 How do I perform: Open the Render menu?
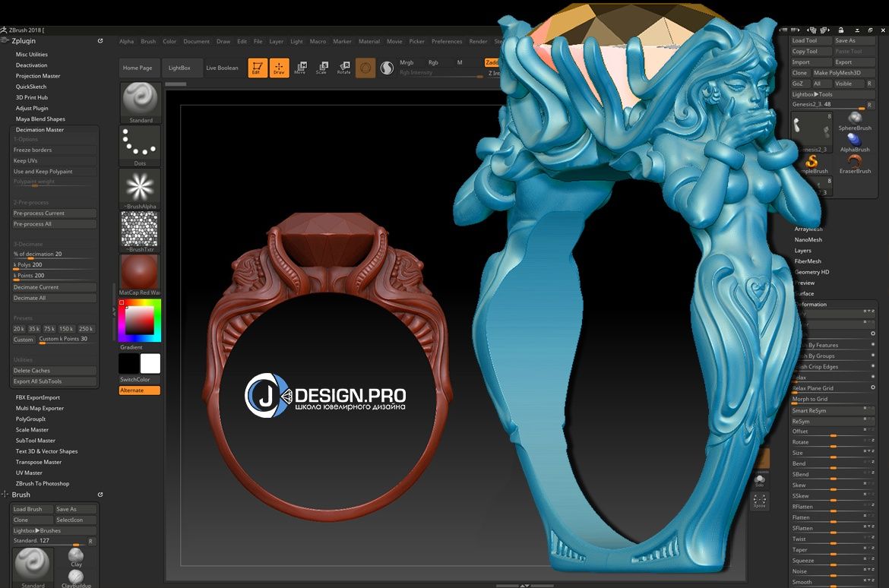pyautogui.click(x=478, y=41)
